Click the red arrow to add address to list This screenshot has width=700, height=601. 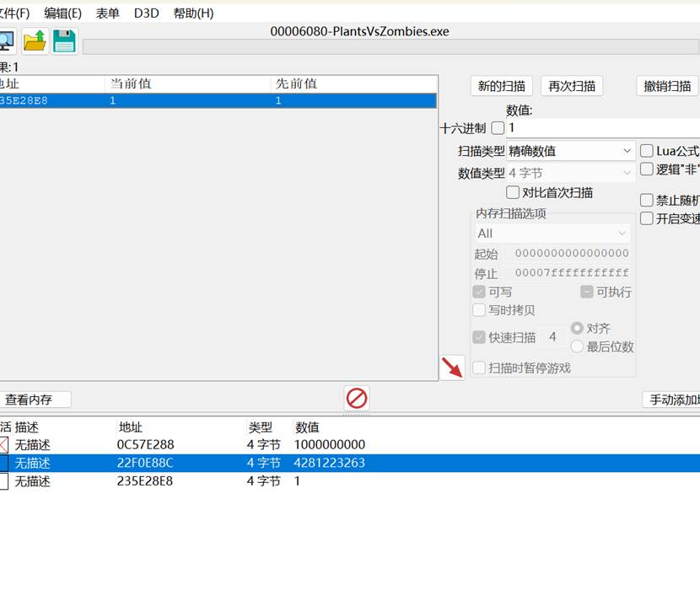(x=452, y=368)
